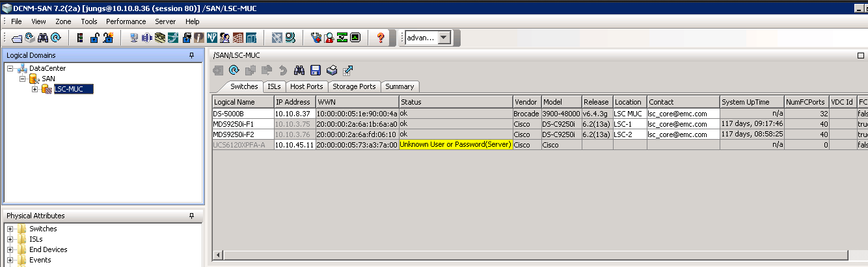Expand the LSC-MUC tree node
868x267 pixels.
coord(35,89)
